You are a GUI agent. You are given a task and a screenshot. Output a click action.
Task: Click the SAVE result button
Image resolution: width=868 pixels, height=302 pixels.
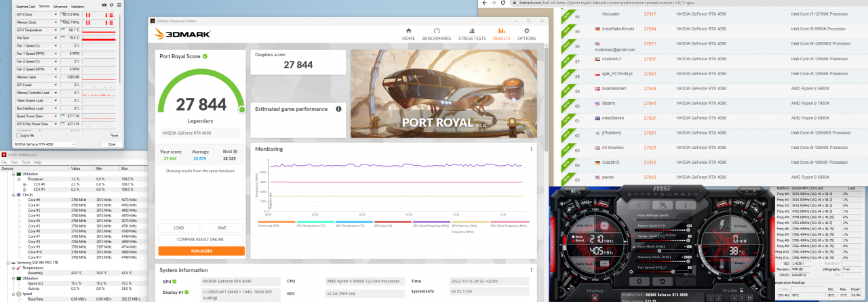tap(222, 228)
